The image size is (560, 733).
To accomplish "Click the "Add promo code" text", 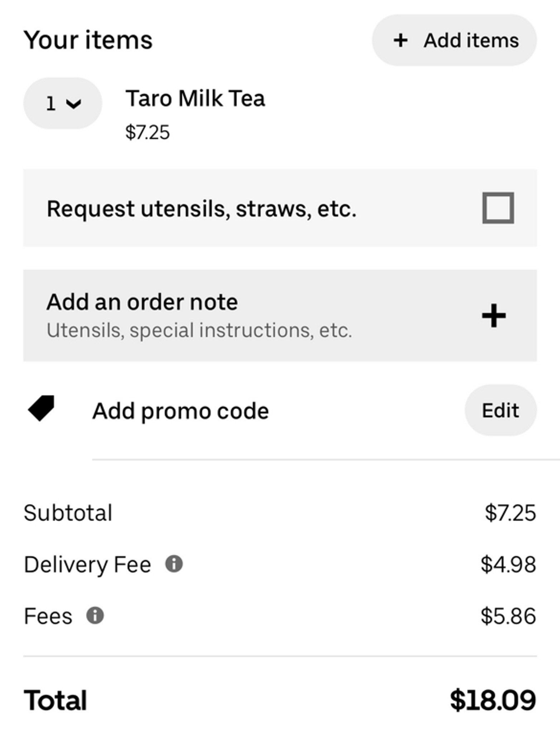I will 180,411.
